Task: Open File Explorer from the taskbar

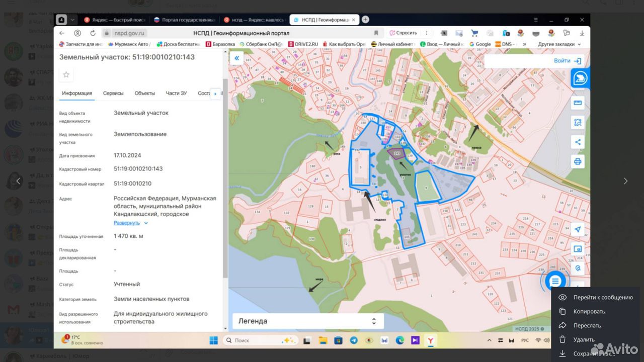Action: coord(323,340)
